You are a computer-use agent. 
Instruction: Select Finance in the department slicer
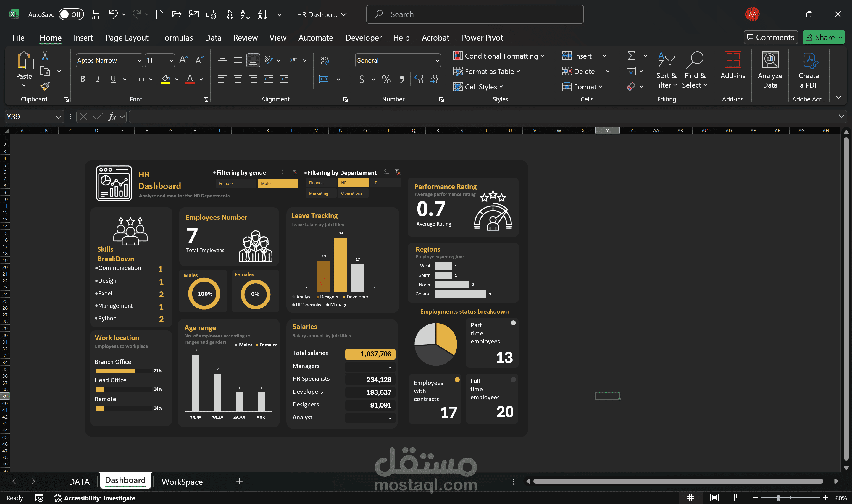tap(321, 183)
